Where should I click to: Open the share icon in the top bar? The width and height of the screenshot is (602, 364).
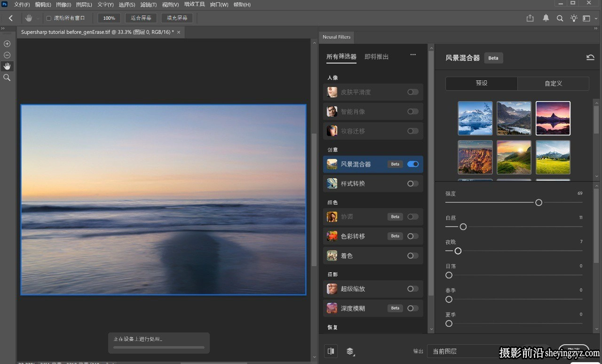click(530, 18)
